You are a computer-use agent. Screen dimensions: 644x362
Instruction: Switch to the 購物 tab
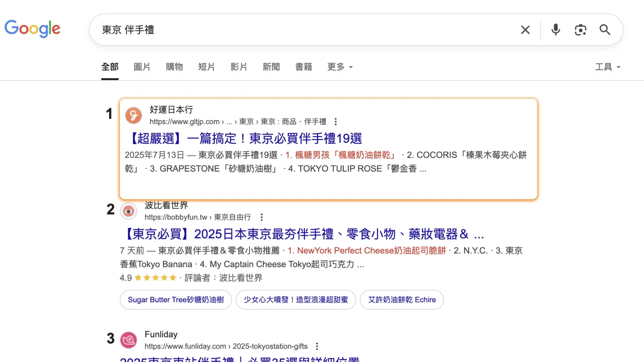pos(174,67)
